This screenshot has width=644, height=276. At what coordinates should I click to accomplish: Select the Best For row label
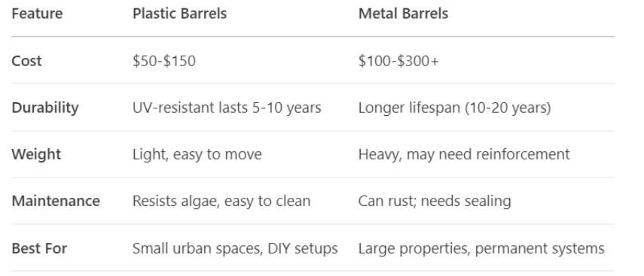(39, 248)
